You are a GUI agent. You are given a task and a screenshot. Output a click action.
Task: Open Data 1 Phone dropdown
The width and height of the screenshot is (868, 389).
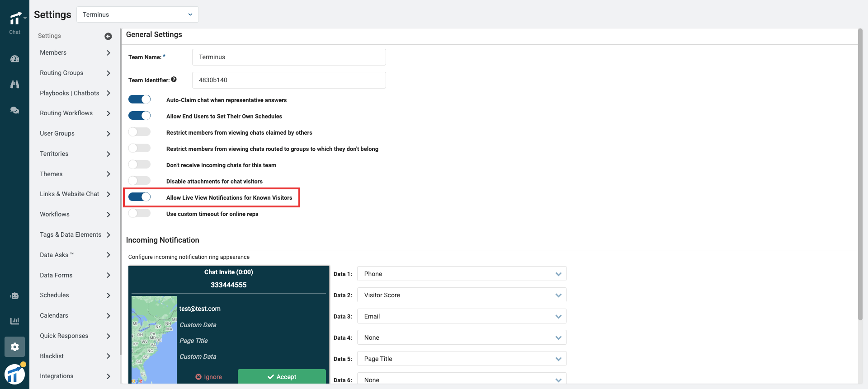(x=462, y=274)
